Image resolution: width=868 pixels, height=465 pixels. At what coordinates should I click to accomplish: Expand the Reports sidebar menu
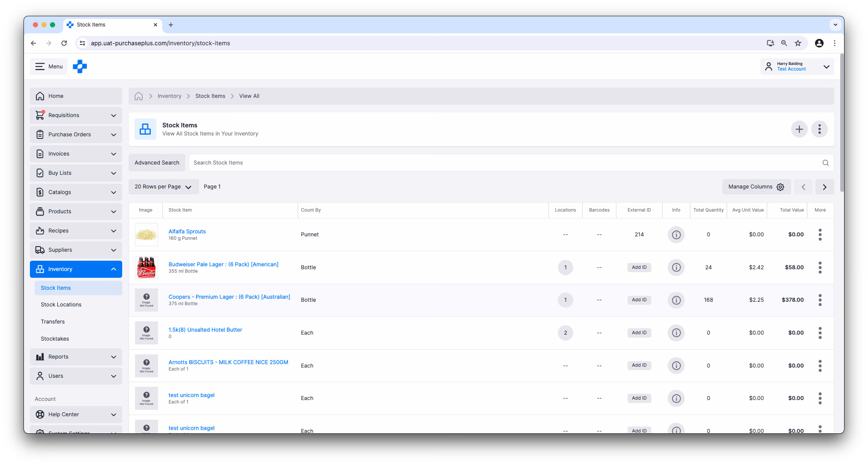[x=76, y=357]
